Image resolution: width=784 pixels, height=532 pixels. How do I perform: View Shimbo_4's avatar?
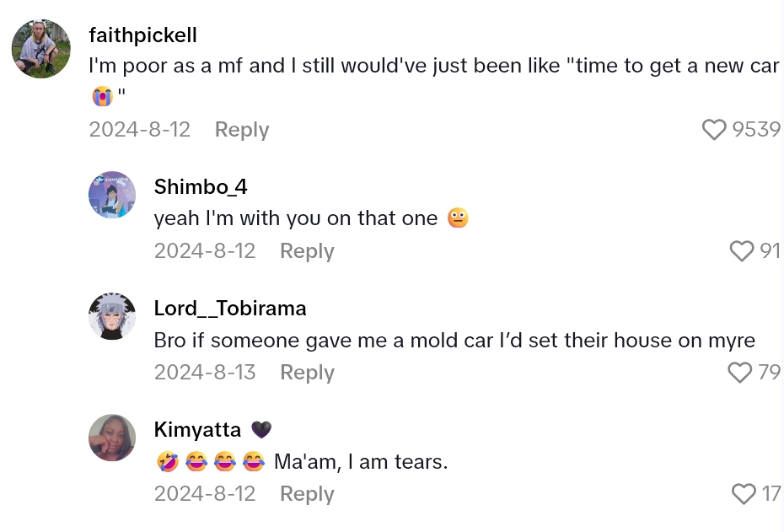click(112, 195)
